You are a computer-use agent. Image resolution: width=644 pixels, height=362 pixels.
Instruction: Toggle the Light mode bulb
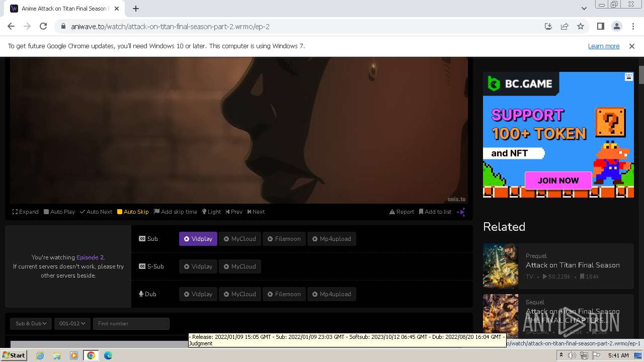pyautogui.click(x=211, y=212)
